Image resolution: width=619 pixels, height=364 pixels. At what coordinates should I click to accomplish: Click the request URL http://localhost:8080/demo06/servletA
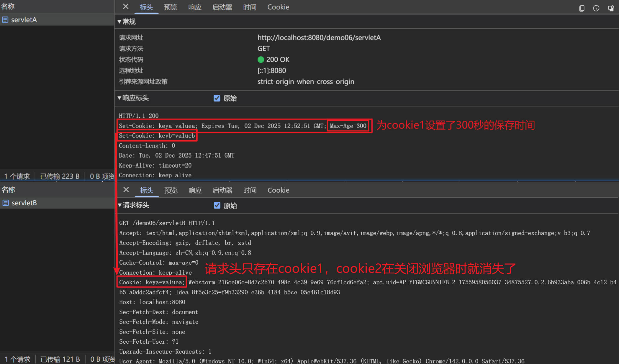[319, 37]
